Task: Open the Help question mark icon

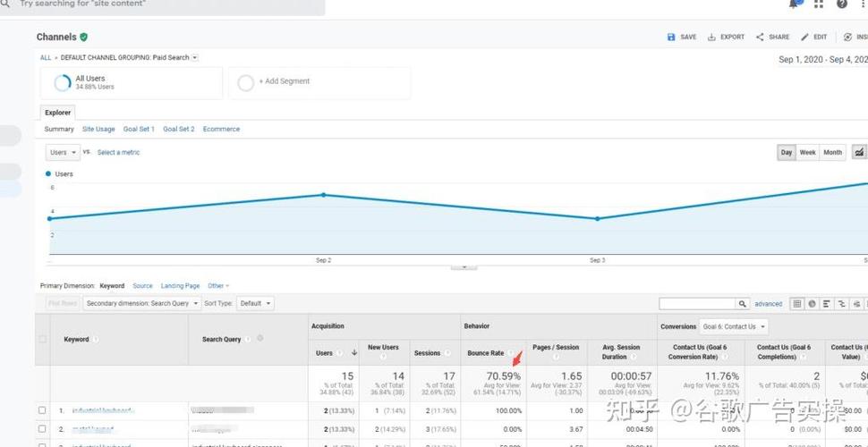Action: (x=842, y=4)
